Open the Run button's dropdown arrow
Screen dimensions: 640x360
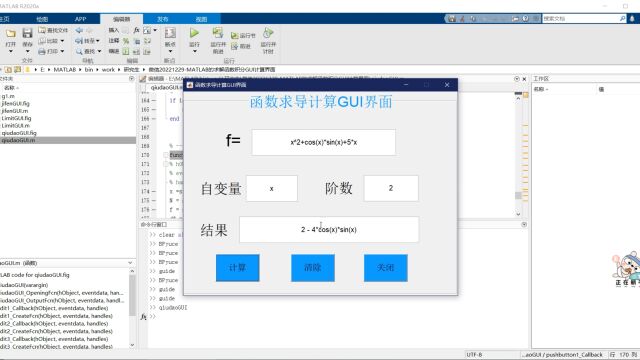coord(195,51)
